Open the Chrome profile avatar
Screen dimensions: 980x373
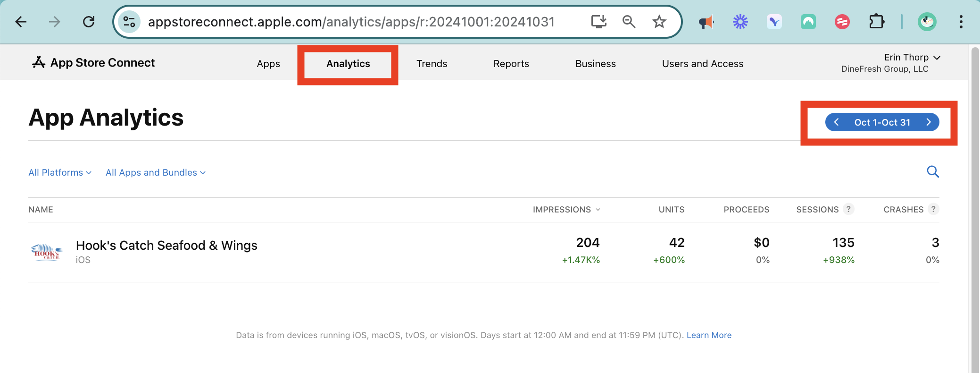tap(927, 22)
